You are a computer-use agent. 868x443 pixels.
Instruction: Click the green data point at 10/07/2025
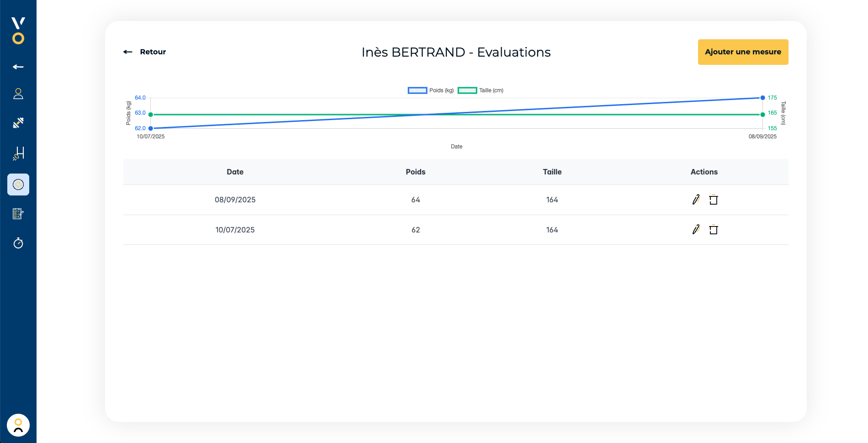click(151, 115)
